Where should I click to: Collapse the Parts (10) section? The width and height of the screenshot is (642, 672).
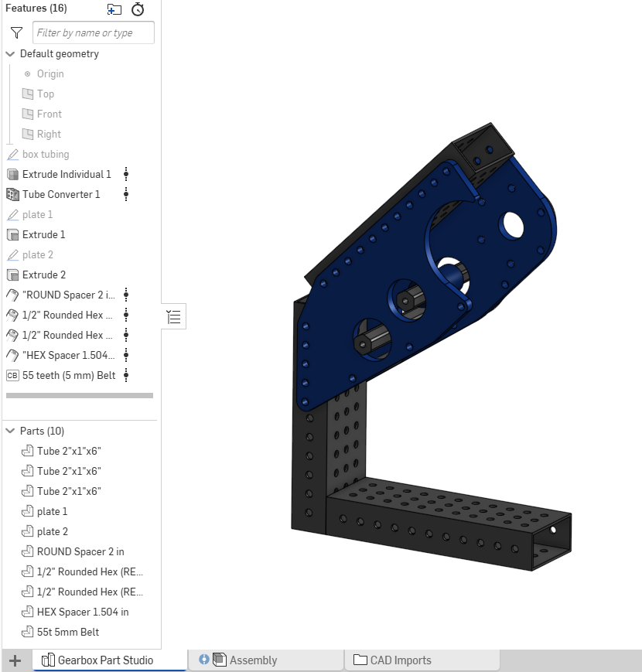[9, 431]
